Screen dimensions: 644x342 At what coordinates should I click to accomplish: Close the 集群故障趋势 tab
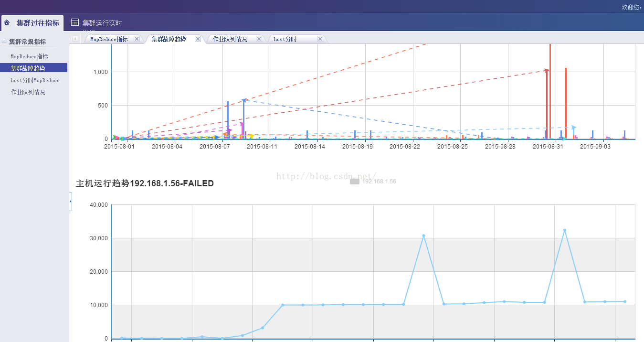tap(198, 39)
